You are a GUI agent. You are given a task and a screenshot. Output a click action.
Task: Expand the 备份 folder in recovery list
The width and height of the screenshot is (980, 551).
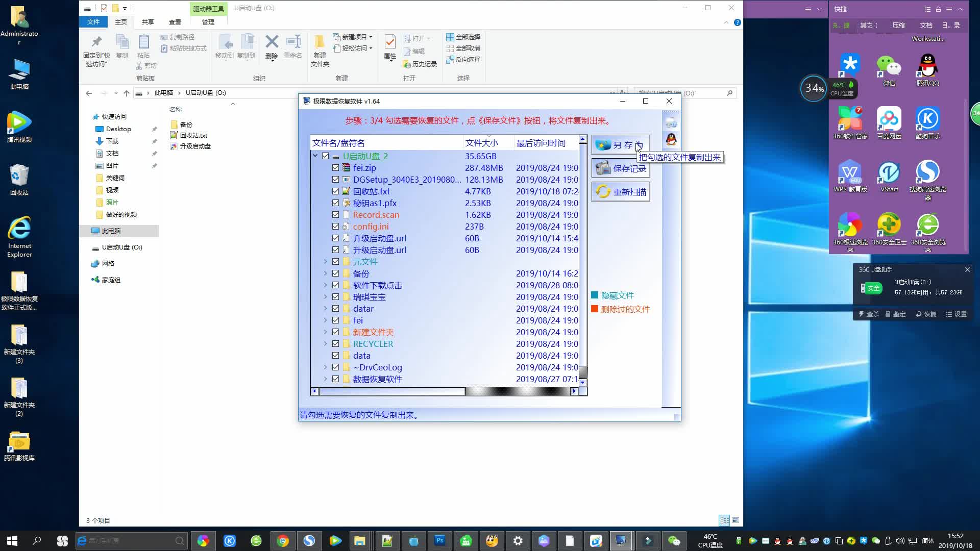(325, 273)
